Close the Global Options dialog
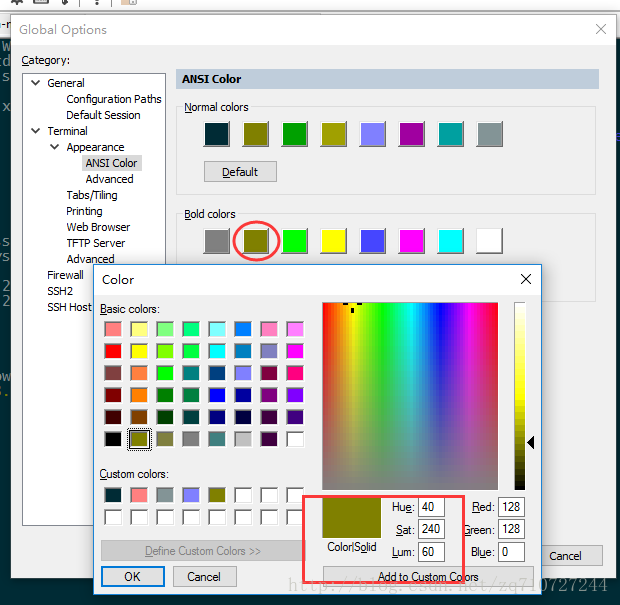Viewport: 620px width, 605px height. coord(601,29)
